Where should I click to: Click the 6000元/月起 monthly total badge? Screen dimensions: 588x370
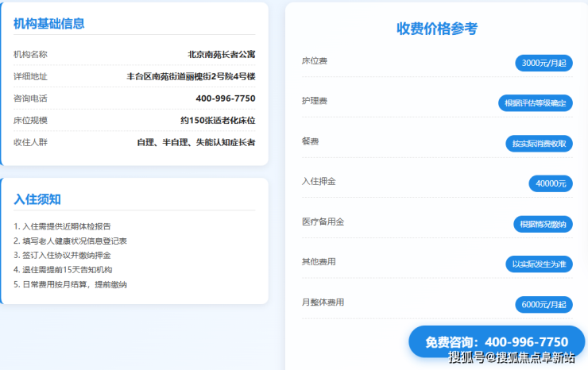pyautogui.click(x=544, y=304)
